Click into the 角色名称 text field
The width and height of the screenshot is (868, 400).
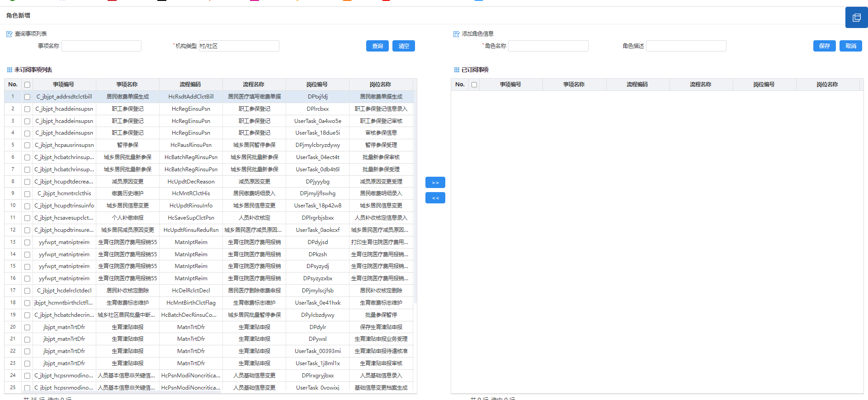pos(548,46)
